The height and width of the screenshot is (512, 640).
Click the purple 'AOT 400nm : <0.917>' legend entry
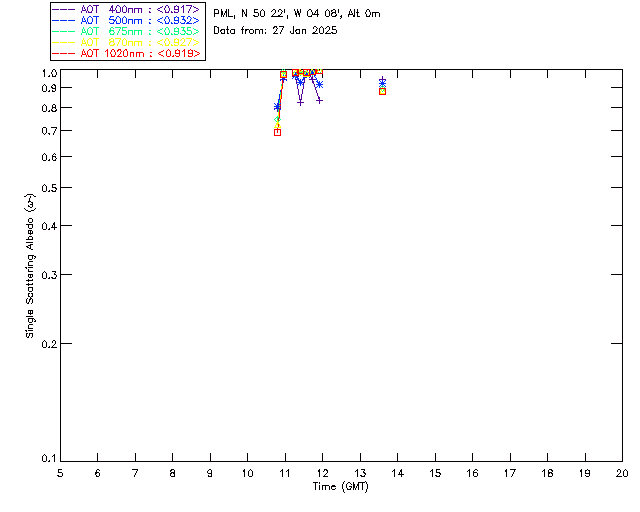point(126,9)
